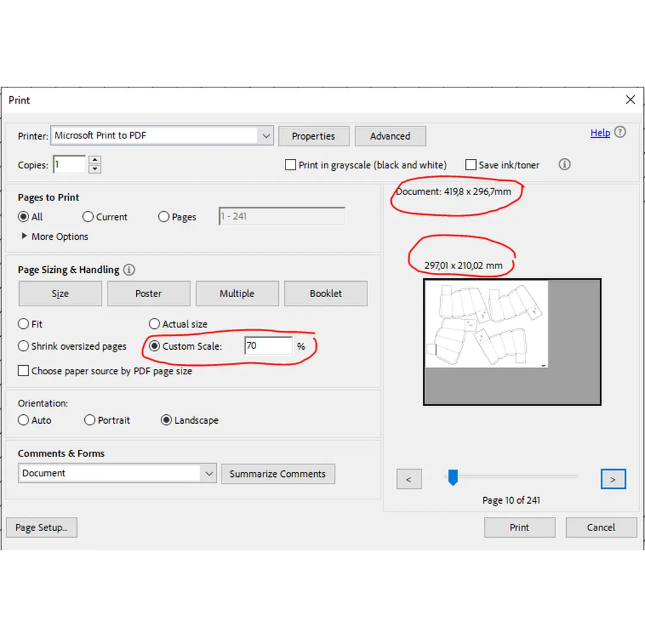The width and height of the screenshot is (645, 644).
Task: Open the Comments & Forms dropdown
Action: tap(208, 473)
